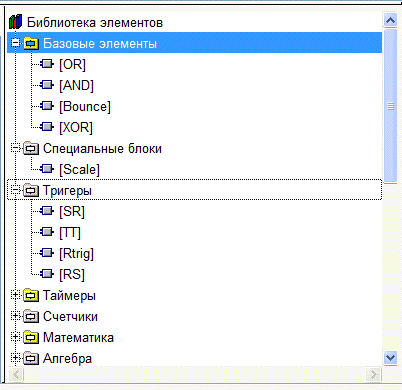Click the folder icon next to Математика
The width and height of the screenshot is (402, 390).
tap(31, 337)
